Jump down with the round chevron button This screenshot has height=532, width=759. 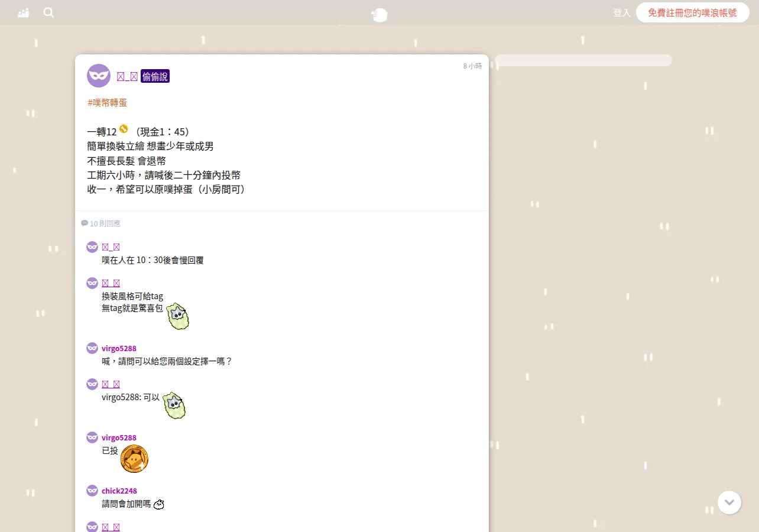click(729, 502)
